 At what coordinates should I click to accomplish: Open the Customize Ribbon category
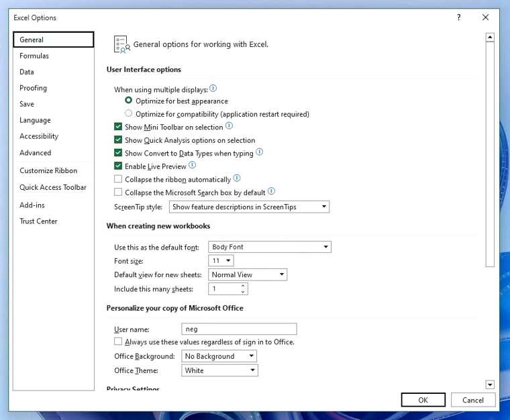pos(53,170)
